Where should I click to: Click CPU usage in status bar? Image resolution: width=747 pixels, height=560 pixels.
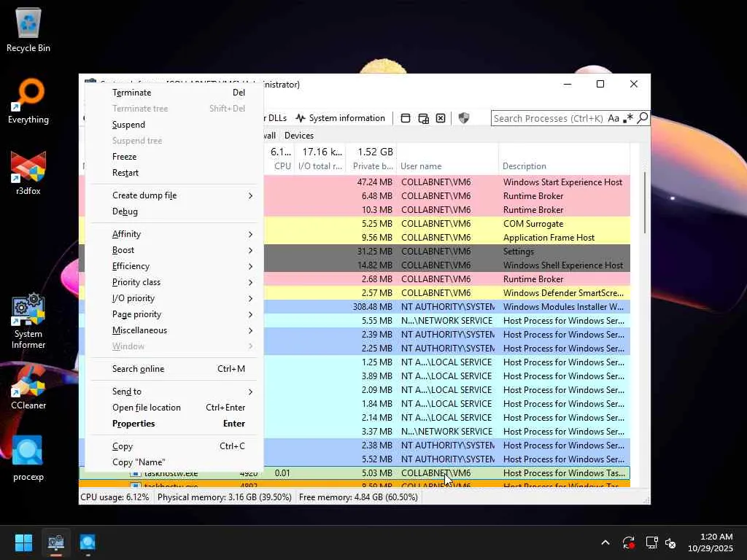(x=115, y=497)
